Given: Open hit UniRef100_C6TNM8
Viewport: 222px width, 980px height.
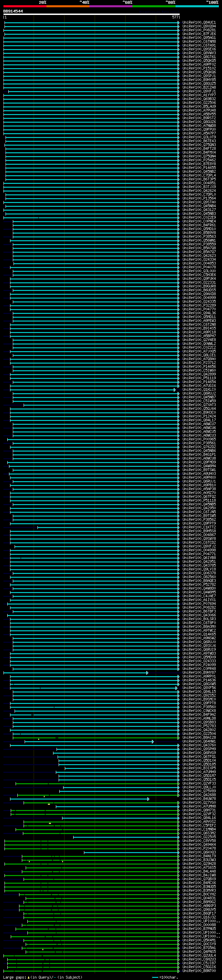Looking at the screenshot, I should pos(199,41).
